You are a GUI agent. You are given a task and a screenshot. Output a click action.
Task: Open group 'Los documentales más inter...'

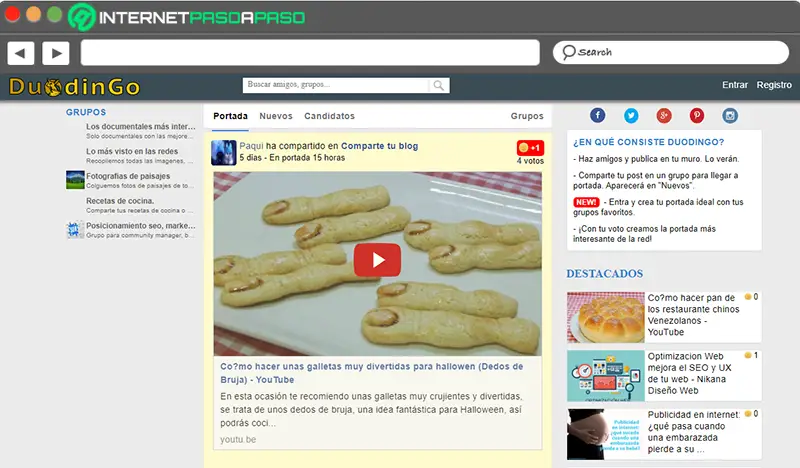click(x=140, y=126)
